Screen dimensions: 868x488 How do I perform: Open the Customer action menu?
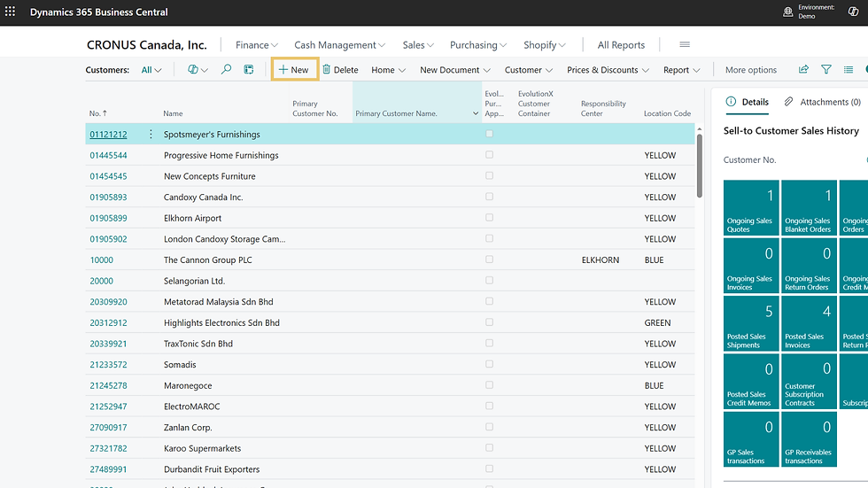tap(528, 70)
